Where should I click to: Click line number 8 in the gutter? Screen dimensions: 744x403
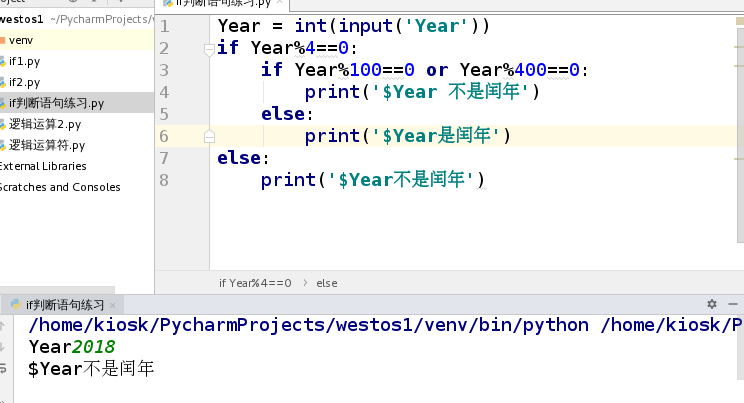coord(164,180)
